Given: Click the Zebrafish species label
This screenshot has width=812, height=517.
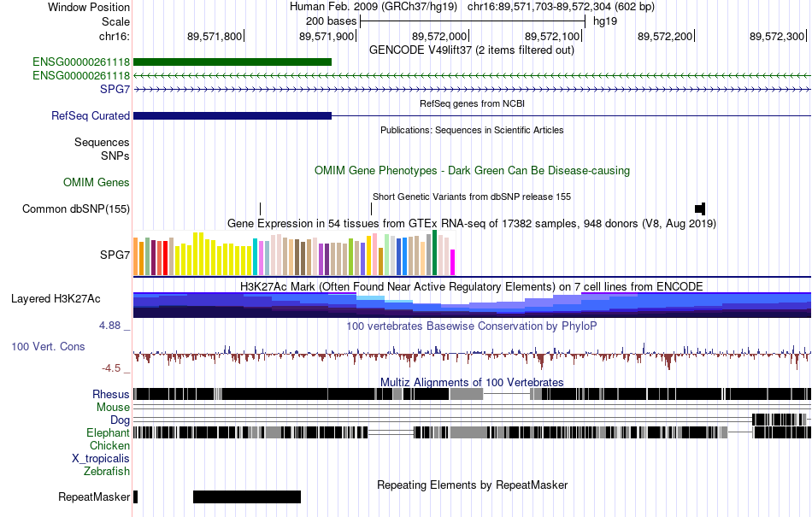Looking at the screenshot, I should click(x=107, y=472).
